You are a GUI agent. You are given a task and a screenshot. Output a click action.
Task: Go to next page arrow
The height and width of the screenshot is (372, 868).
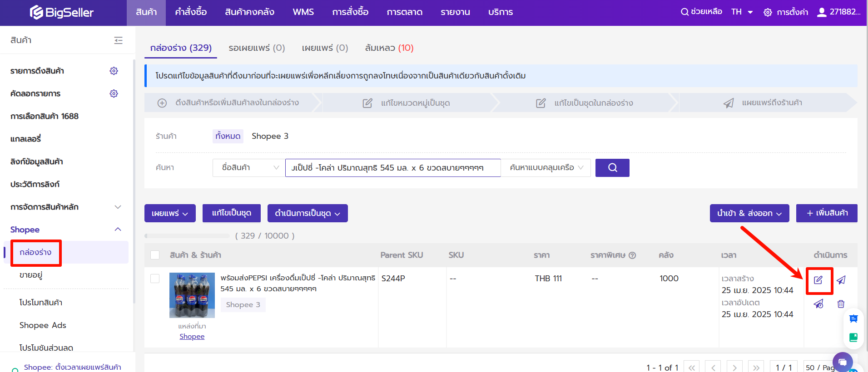tap(734, 367)
